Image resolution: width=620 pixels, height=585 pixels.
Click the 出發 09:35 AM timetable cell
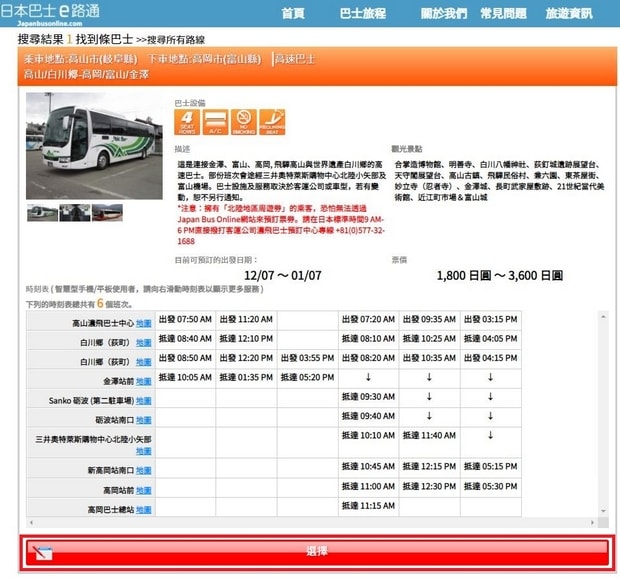[x=429, y=320]
